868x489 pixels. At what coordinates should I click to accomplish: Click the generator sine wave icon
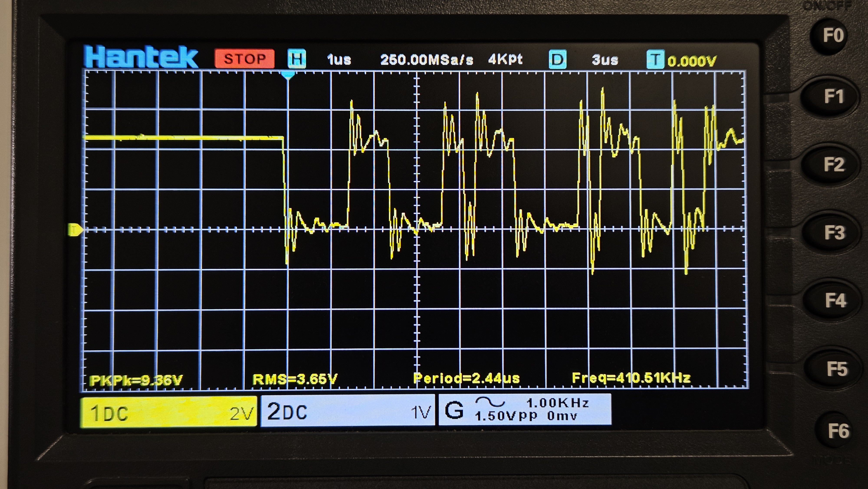(490, 402)
